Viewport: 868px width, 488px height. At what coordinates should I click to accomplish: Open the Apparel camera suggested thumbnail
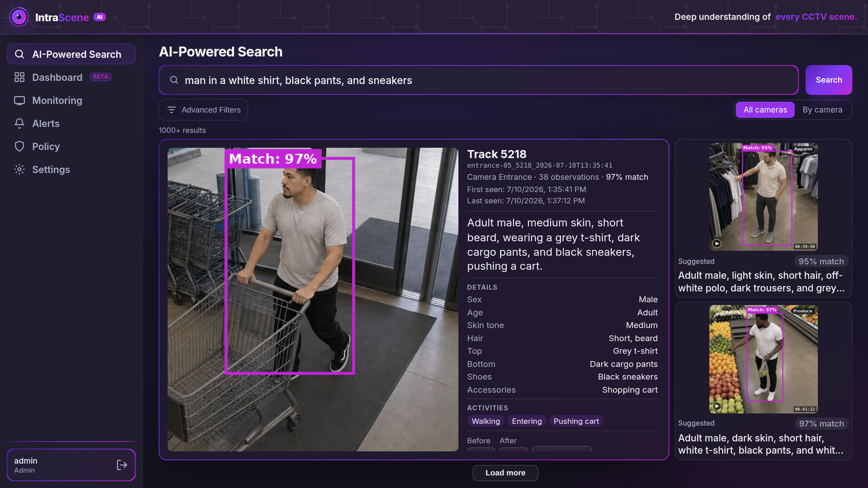[x=763, y=197]
